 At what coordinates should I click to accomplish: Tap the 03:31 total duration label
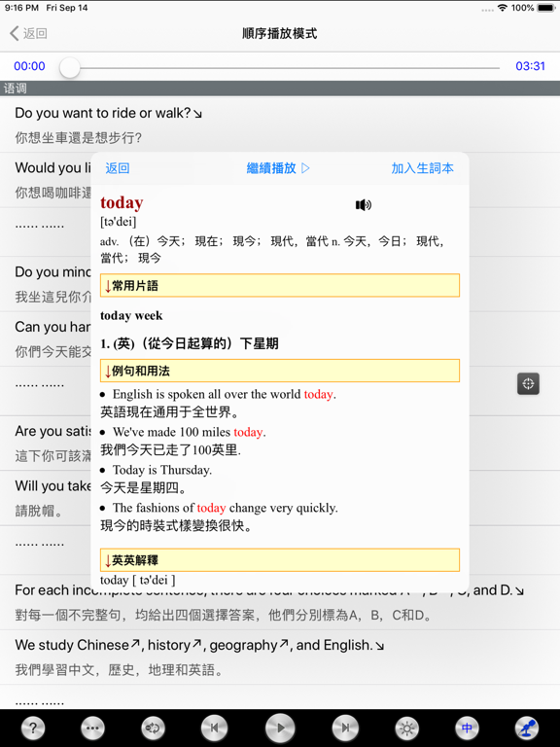click(530, 66)
